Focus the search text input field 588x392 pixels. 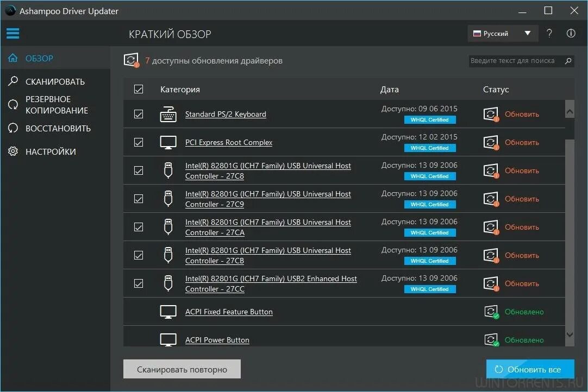coord(516,61)
